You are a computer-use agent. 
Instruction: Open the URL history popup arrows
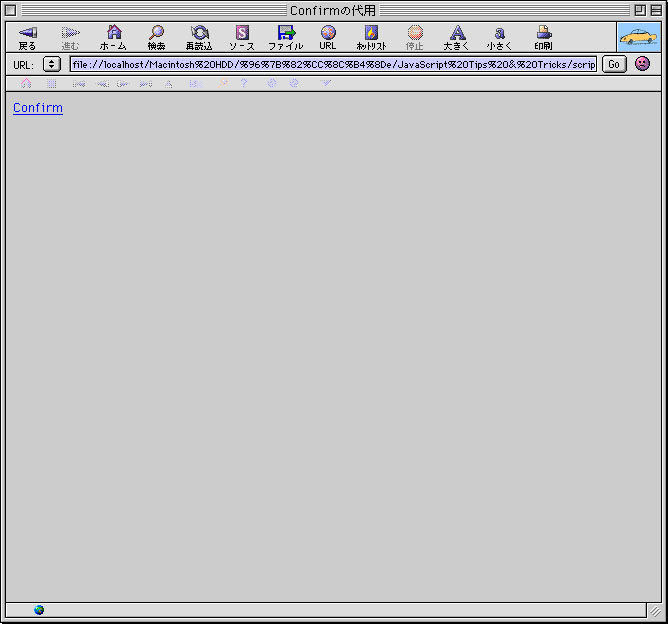coord(52,64)
